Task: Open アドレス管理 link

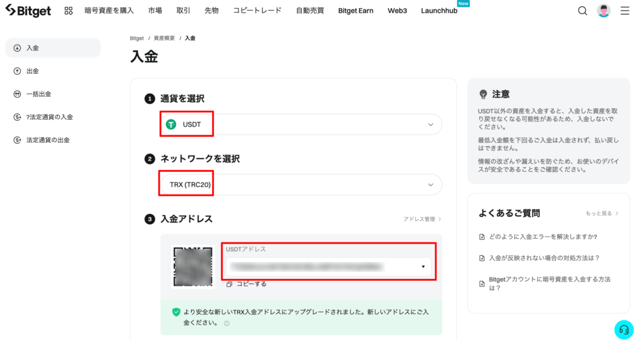Action: pos(422,219)
